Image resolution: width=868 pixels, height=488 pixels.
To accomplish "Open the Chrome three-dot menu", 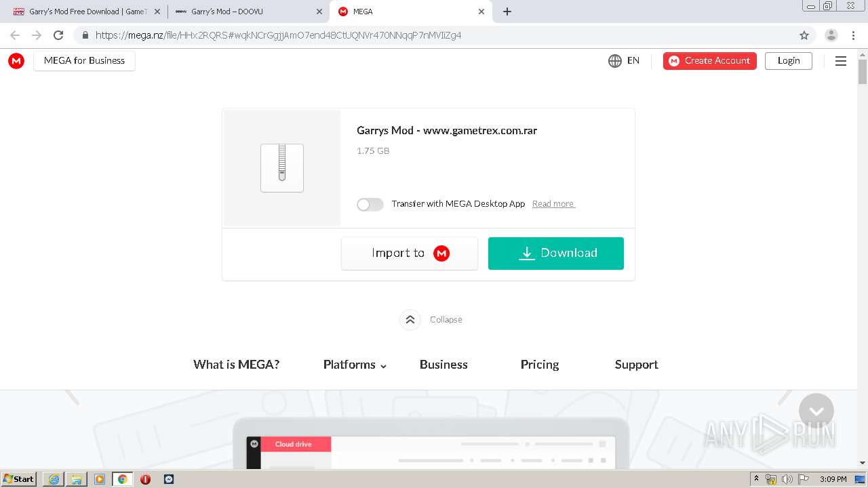I will pyautogui.click(x=853, y=35).
